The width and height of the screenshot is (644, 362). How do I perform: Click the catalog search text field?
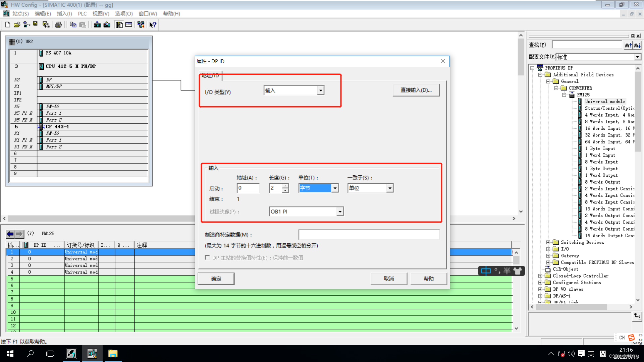(x=587, y=45)
